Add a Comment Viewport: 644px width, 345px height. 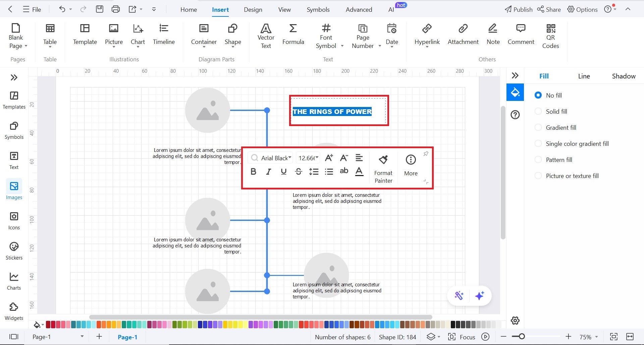pyautogui.click(x=521, y=34)
